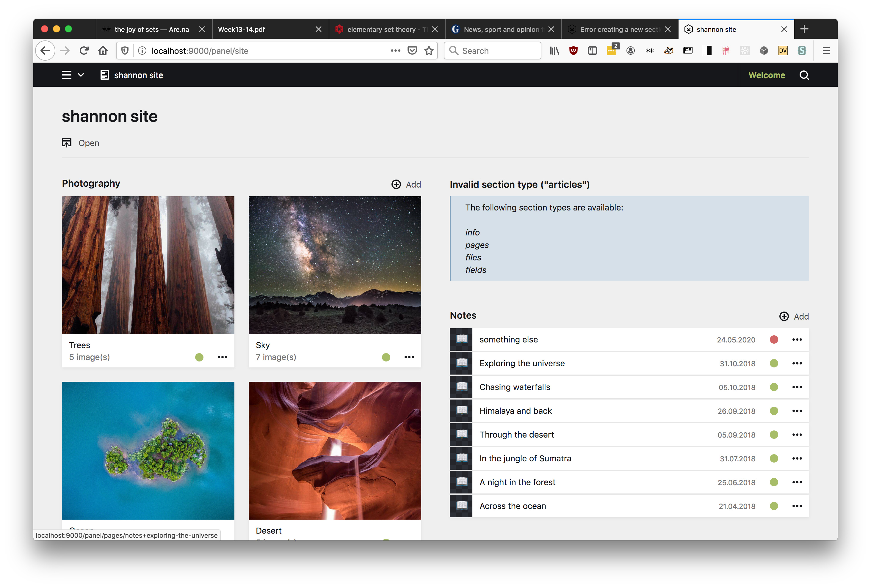Open the Firefox application menu
Screen dimensions: 871x588
pos(826,51)
